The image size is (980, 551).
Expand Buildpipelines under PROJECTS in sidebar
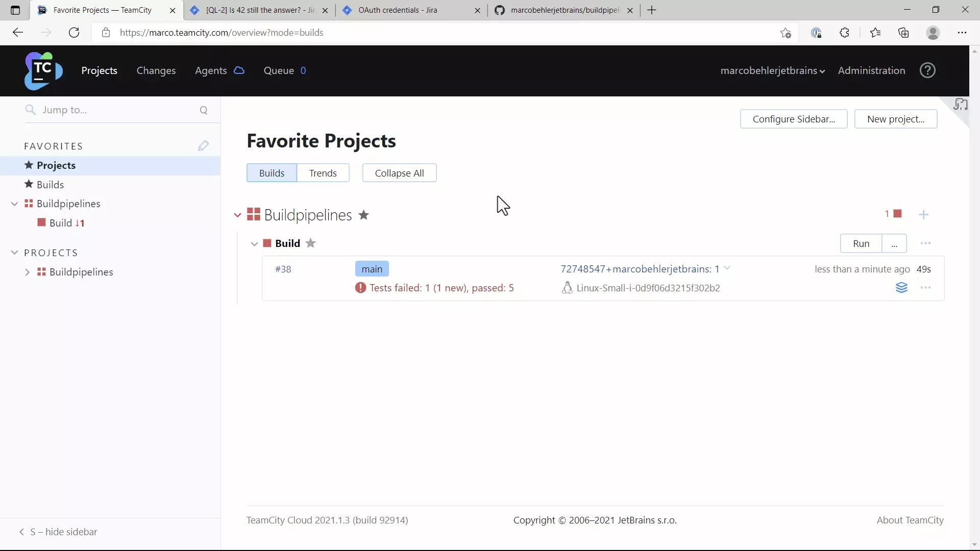28,272
